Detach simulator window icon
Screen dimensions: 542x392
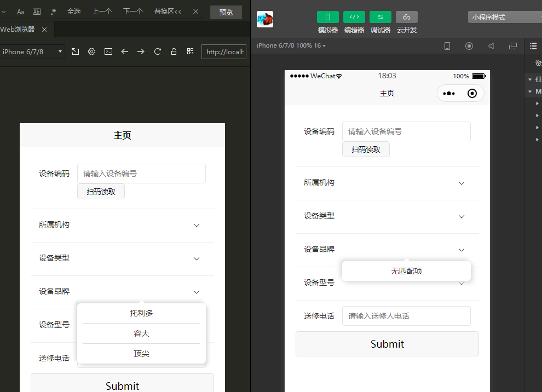tap(513, 46)
